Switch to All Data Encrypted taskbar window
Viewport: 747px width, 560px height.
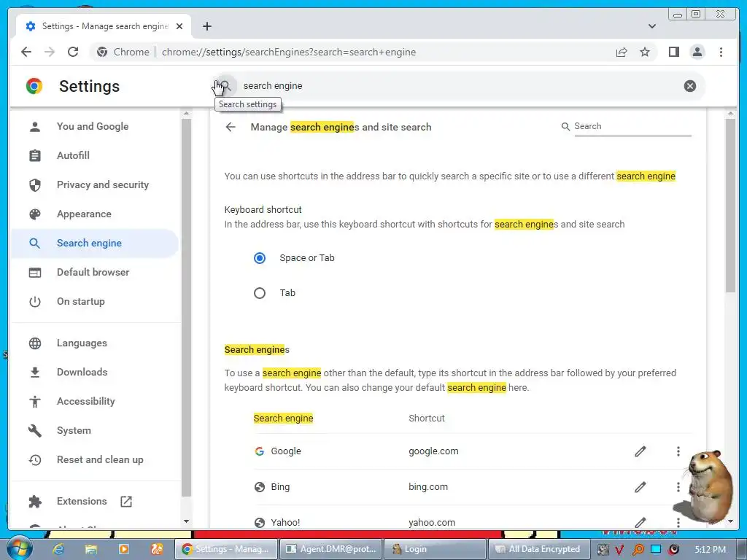538,549
